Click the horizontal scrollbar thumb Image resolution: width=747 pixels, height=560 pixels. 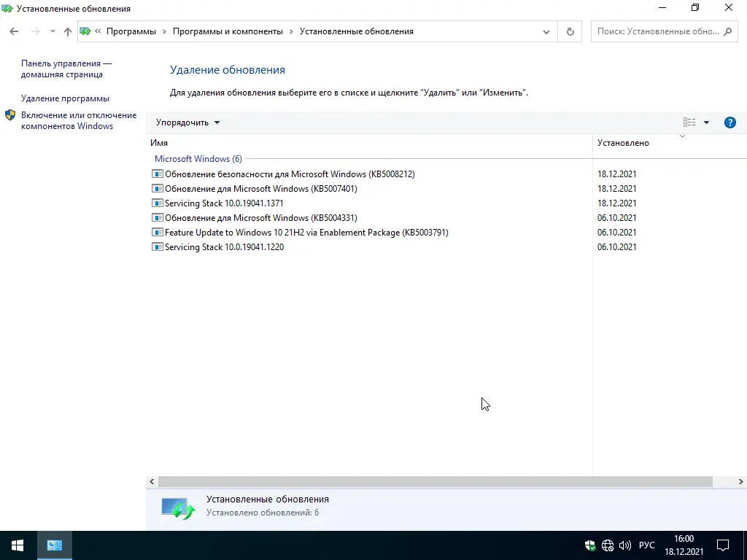tap(435, 481)
